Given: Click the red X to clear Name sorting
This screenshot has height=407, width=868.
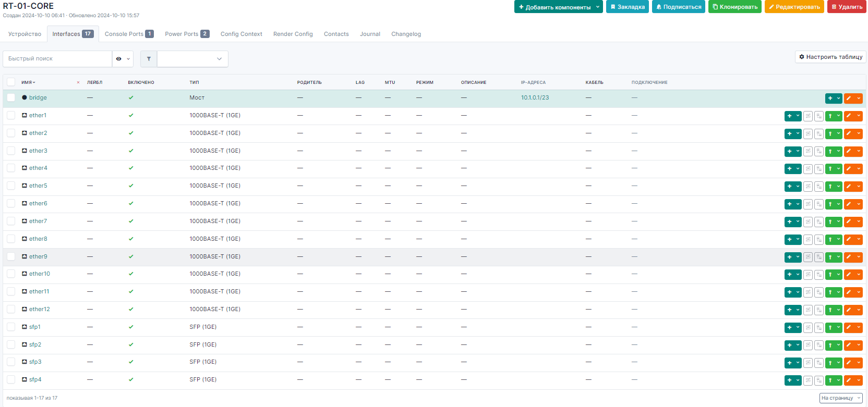Looking at the screenshot, I should 78,82.
